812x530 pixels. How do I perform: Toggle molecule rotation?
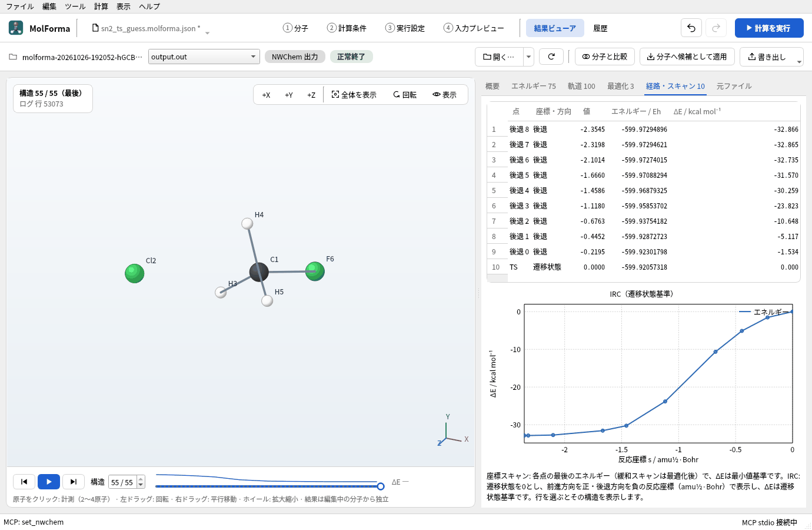(405, 95)
